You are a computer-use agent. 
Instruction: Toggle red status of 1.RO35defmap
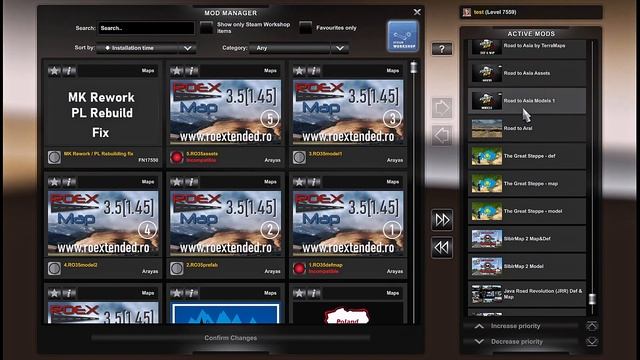tap(299, 268)
